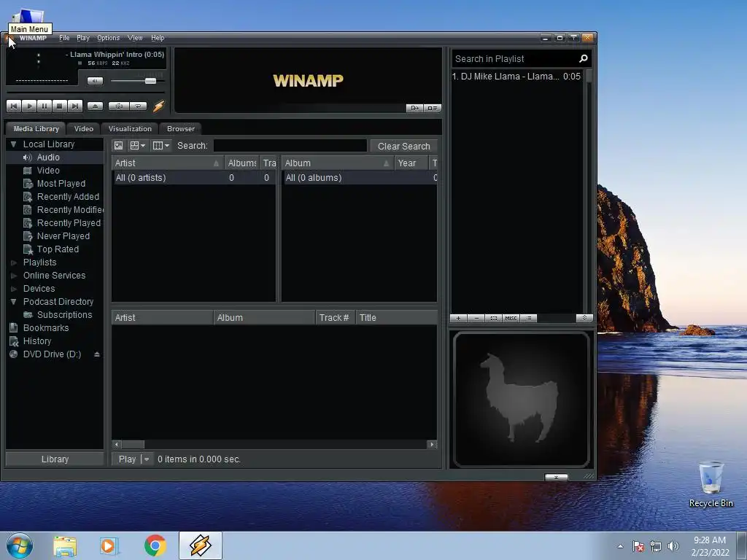Open the Play button dropdown arrow
Screen dimensions: 747x560
pos(147,459)
